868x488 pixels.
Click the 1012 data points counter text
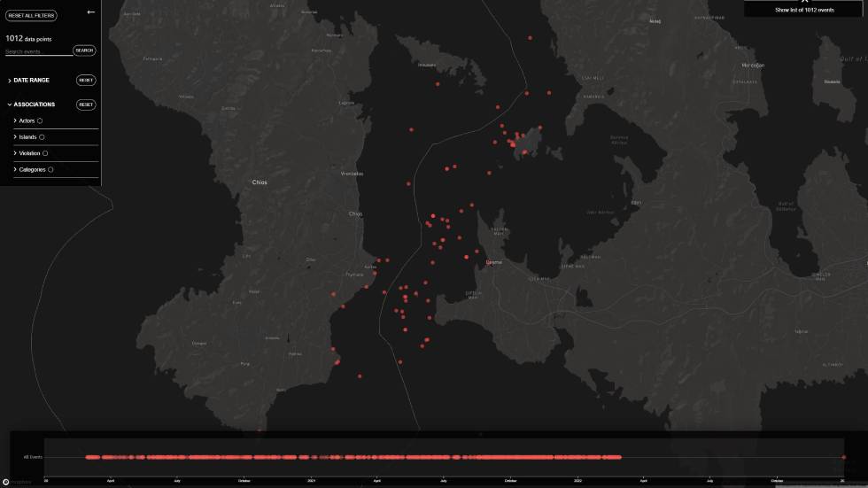tap(28, 38)
